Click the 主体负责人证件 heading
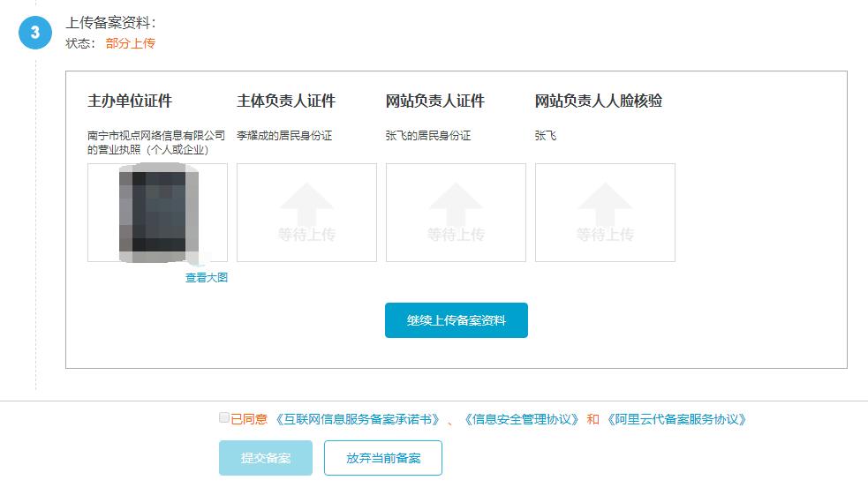 (x=285, y=101)
